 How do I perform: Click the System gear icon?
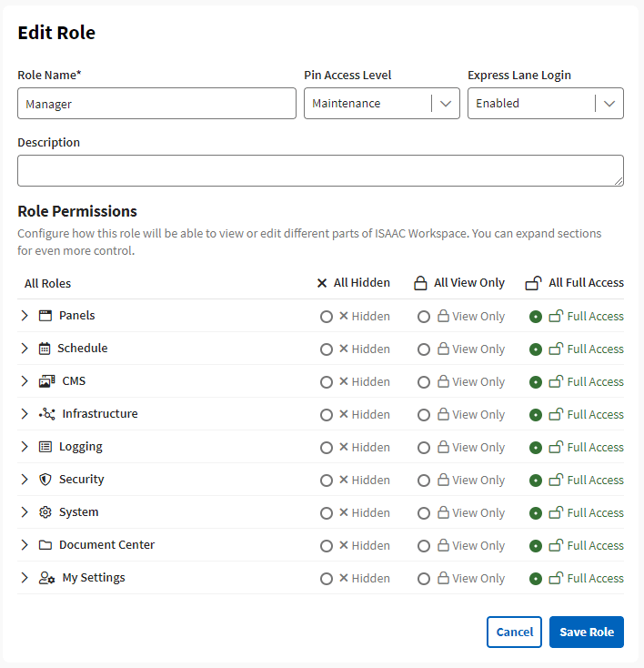pos(45,512)
